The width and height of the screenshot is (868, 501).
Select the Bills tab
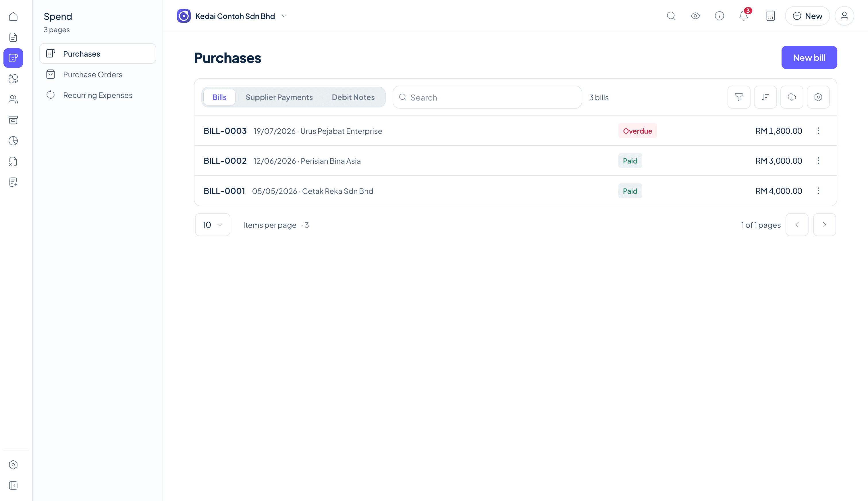point(219,97)
